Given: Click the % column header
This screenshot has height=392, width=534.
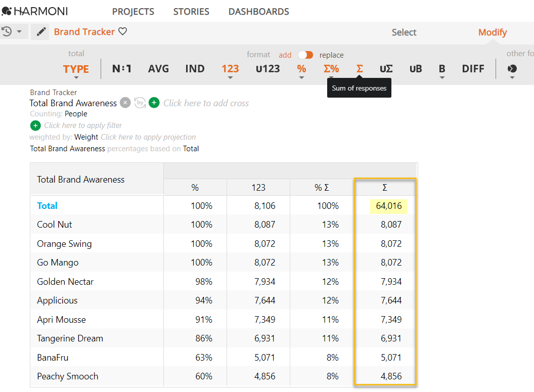Looking at the screenshot, I should 195,187.
